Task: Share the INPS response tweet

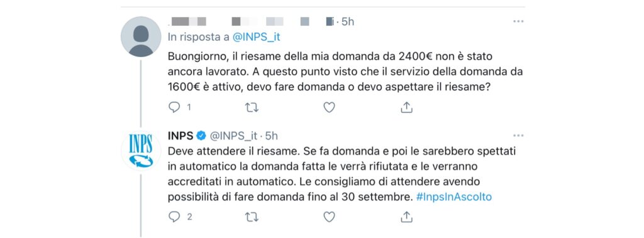Action: [x=406, y=217]
